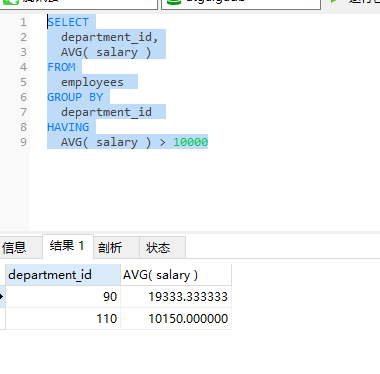This screenshot has width=380, height=374.
Task: Select the 结果 1 tab
Action: [x=68, y=246]
